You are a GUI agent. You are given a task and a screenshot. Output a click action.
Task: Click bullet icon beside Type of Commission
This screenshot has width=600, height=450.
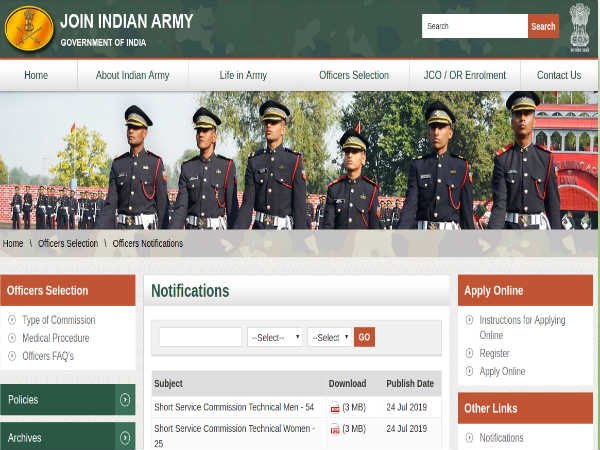[x=12, y=320]
